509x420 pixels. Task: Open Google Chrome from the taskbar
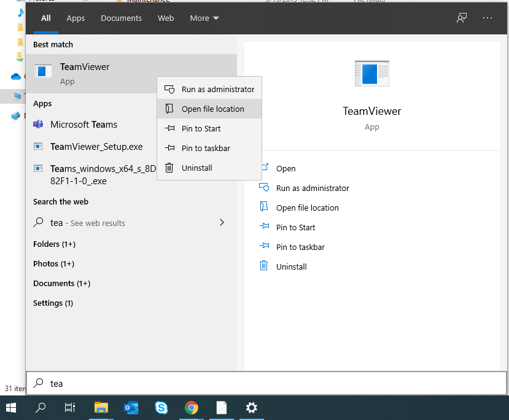pyautogui.click(x=192, y=407)
